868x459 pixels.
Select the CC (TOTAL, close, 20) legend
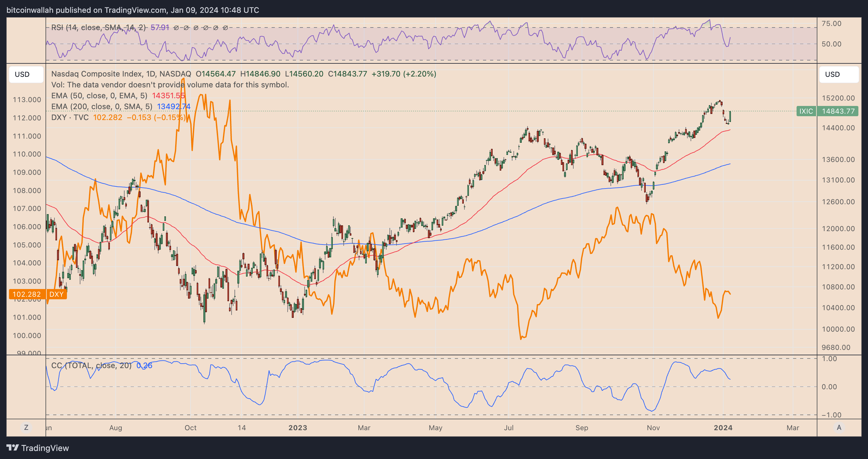click(x=91, y=366)
